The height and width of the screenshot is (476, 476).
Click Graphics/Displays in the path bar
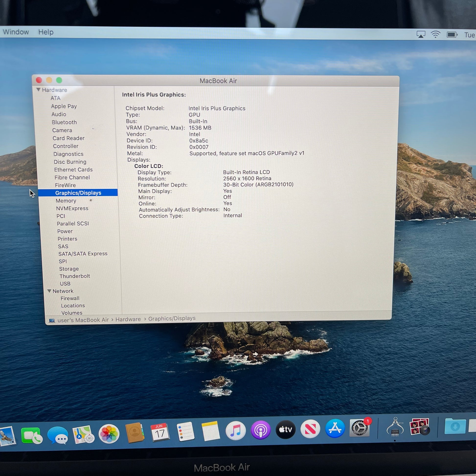(x=172, y=318)
